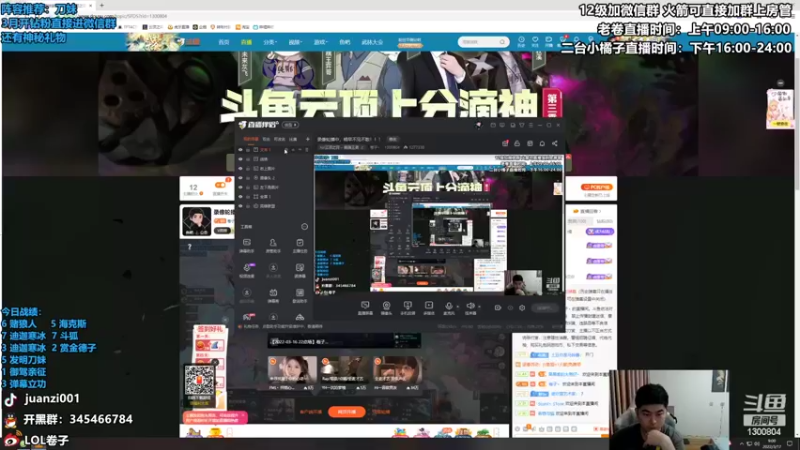Open the browser new tab plus
Viewport: 800px width, 450px height.
pos(102,5)
